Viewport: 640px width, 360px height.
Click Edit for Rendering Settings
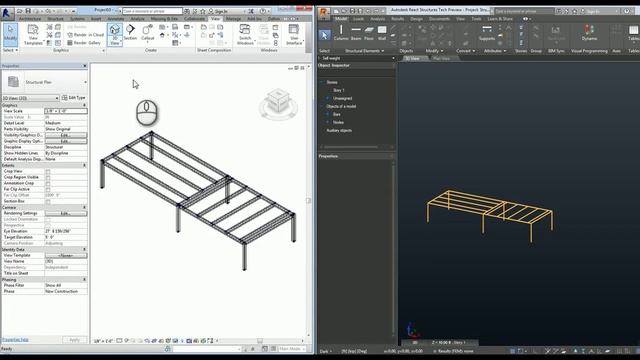(x=66, y=213)
